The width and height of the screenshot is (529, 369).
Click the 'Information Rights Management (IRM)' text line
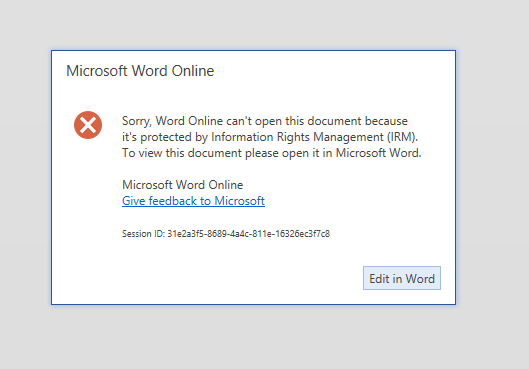(270, 137)
